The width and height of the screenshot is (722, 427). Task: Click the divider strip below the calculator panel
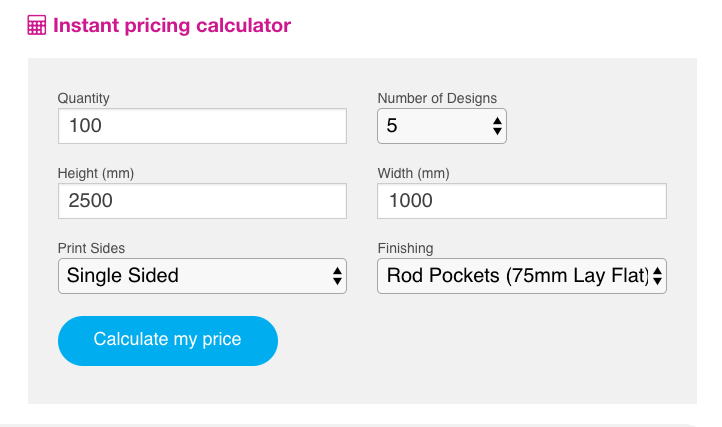pos(350,425)
